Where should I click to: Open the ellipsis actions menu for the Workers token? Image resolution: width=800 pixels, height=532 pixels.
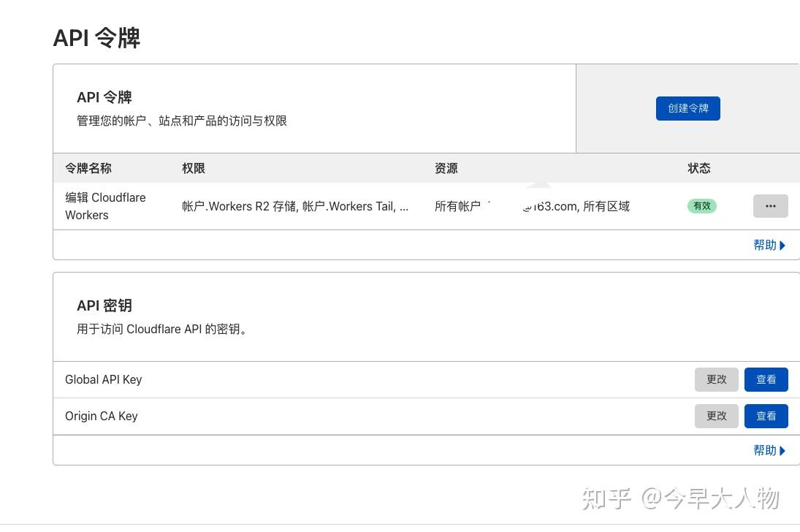pyautogui.click(x=771, y=206)
